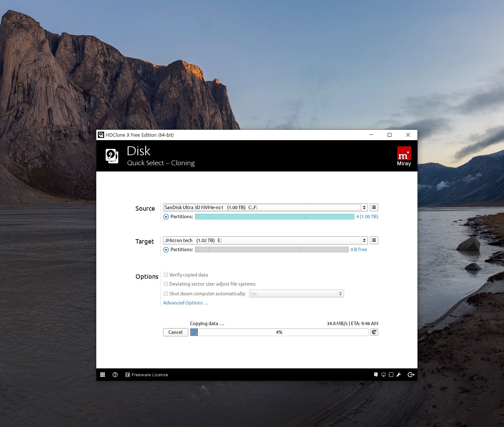Open Advanced Options link
Viewport: 504px width, 427px height.
[x=185, y=303]
